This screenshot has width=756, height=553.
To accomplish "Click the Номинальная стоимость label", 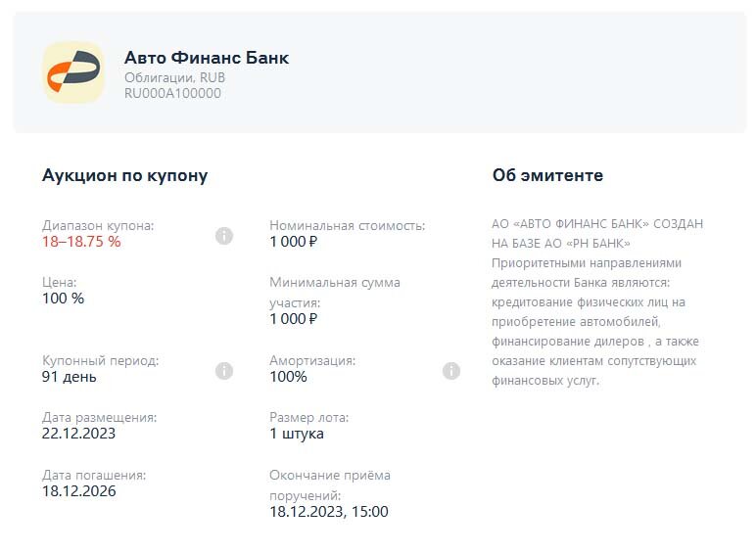I will click(x=347, y=225).
